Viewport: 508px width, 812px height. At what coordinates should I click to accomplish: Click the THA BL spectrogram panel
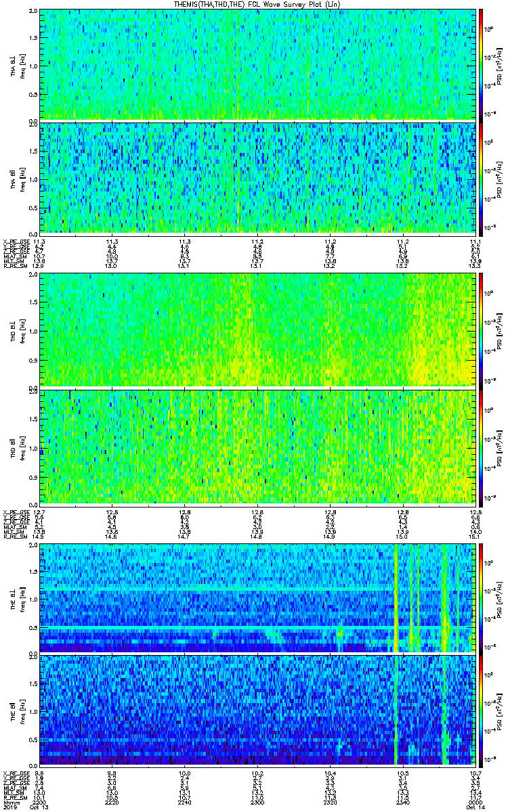coord(257,64)
